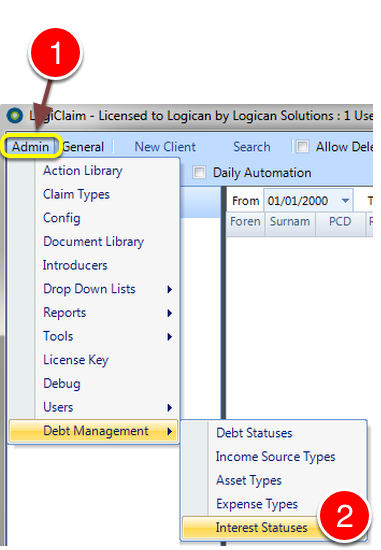Click the New Client button
381x550 pixels.
tap(165, 147)
